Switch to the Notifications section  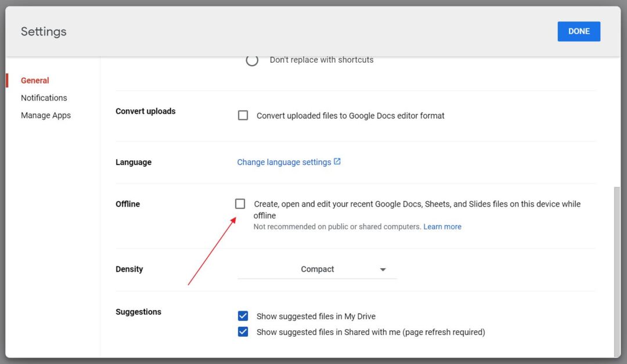tap(44, 98)
